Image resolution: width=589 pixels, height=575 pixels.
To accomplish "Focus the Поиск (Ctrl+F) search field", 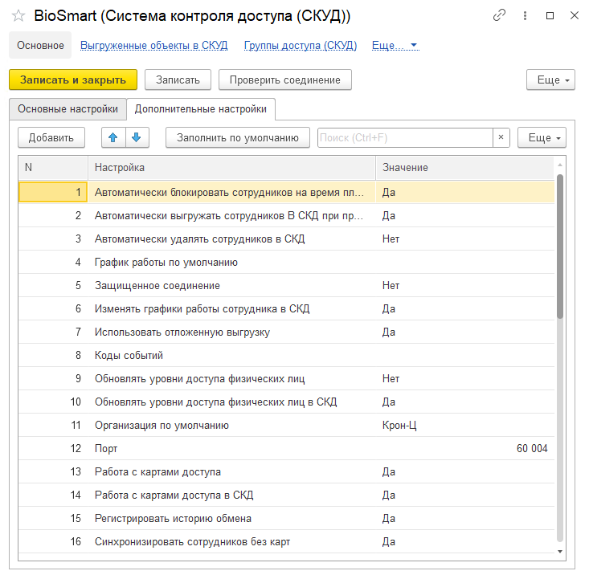I will 405,137.
